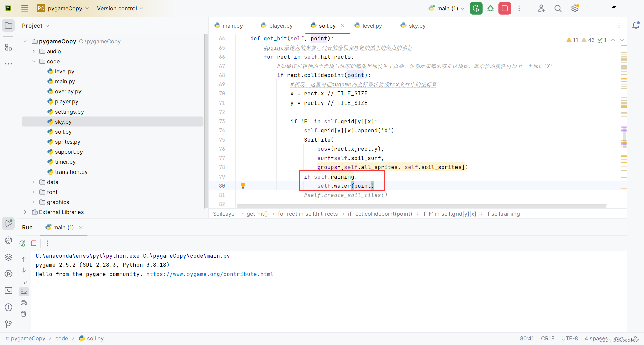Open the Python Console tool window
The image size is (644, 345).
(x=8, y=240)
